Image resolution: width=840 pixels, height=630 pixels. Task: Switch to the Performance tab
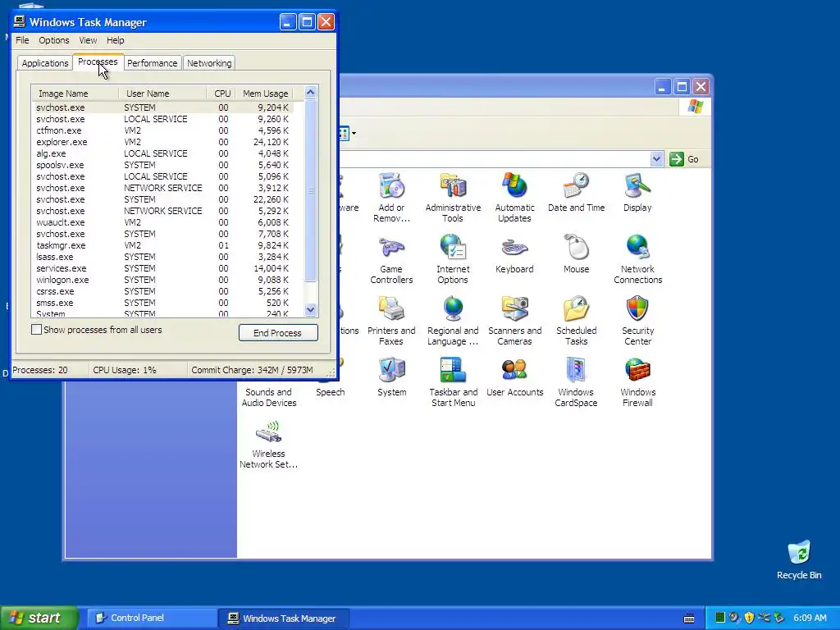(152, 63)
